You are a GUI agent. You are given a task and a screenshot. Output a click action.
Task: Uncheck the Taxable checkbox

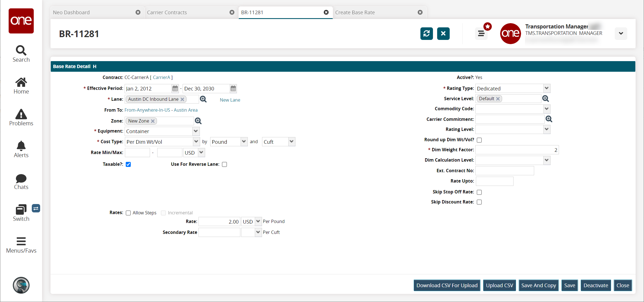click(128, 164)
